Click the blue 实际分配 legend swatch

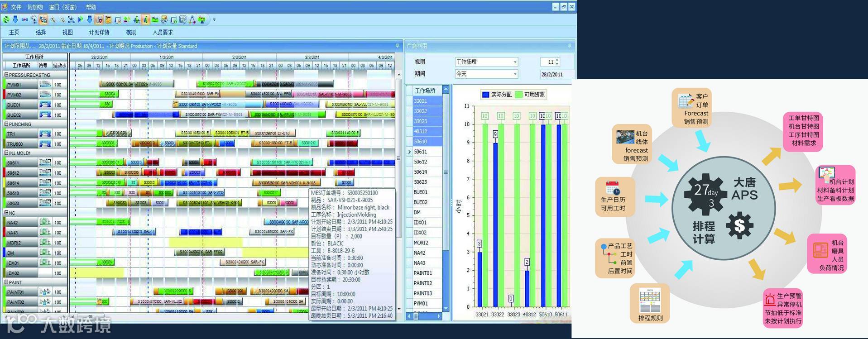click(486, 95)
